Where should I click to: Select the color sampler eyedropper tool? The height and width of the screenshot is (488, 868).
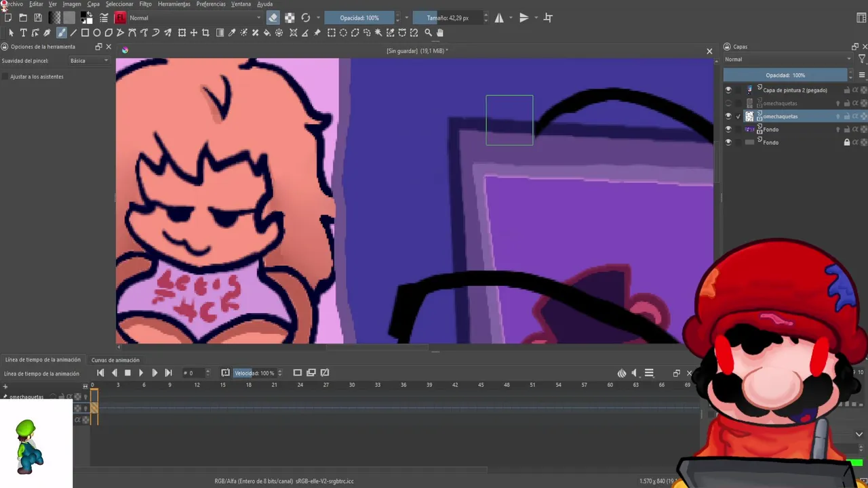[x=232, y=33]
